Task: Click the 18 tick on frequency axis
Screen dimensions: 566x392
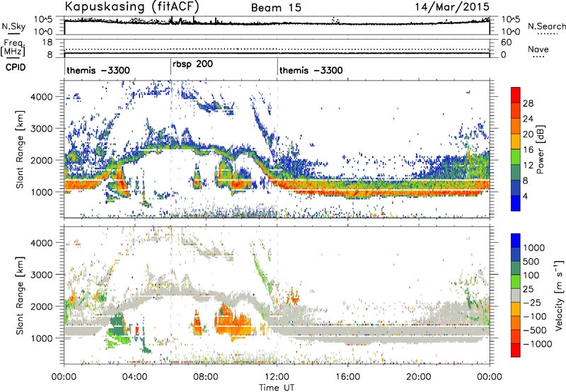Action: [47, 42]
